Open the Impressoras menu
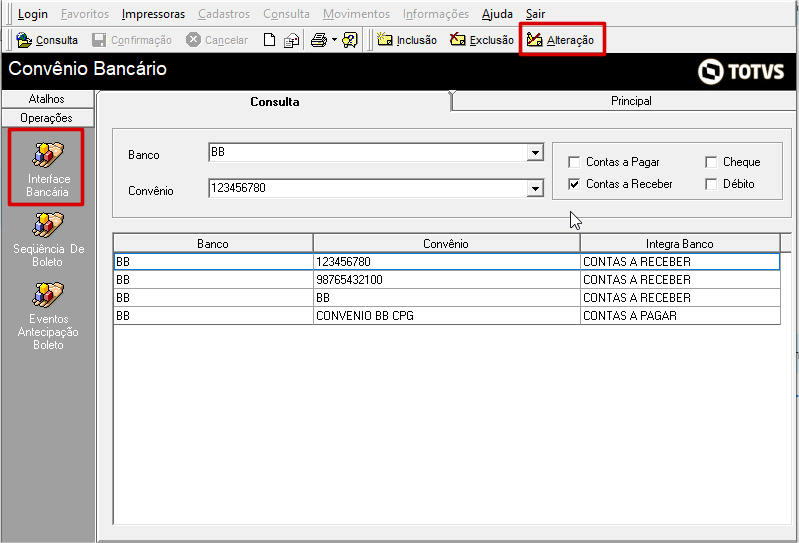The height and width of the screenshot is (543, 799). [153, 14]
